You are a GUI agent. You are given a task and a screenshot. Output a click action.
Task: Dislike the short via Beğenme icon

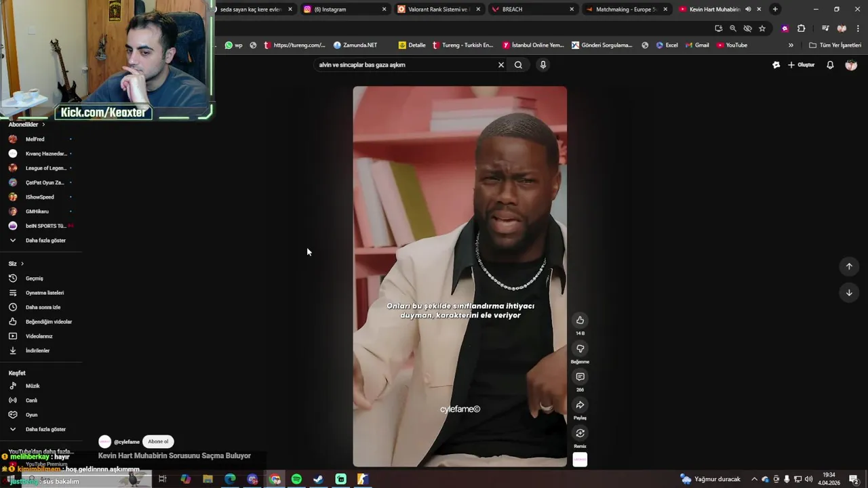click(580, 348)
